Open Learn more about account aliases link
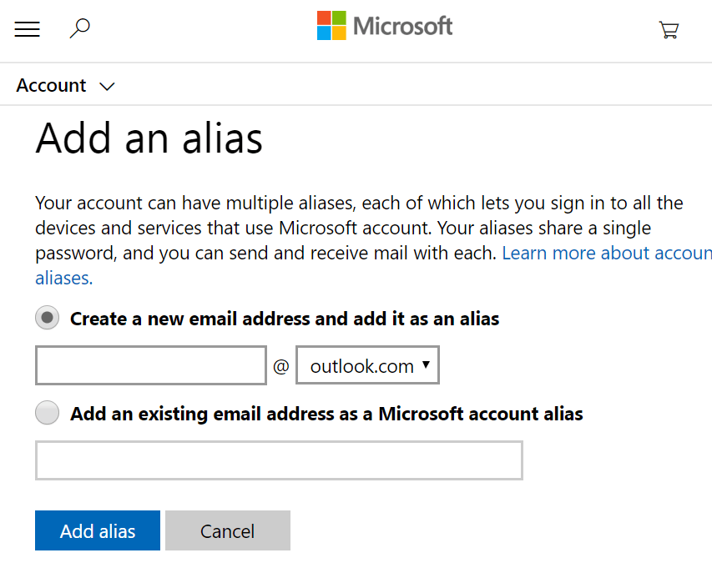Image resolution: width=712 pixels, height=588 pixels. [606, 254]
